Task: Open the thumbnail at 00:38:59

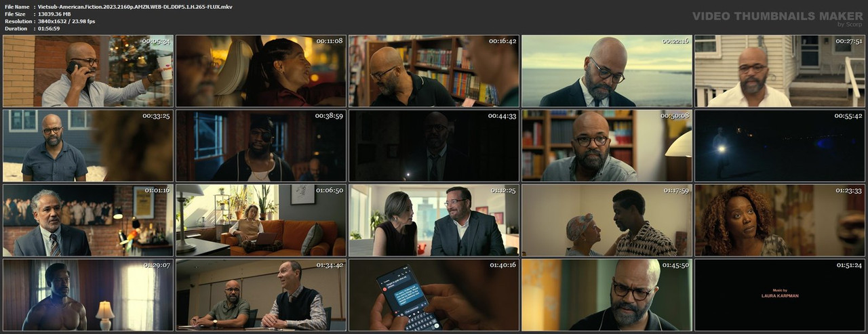Action: (x=261, y=146)
